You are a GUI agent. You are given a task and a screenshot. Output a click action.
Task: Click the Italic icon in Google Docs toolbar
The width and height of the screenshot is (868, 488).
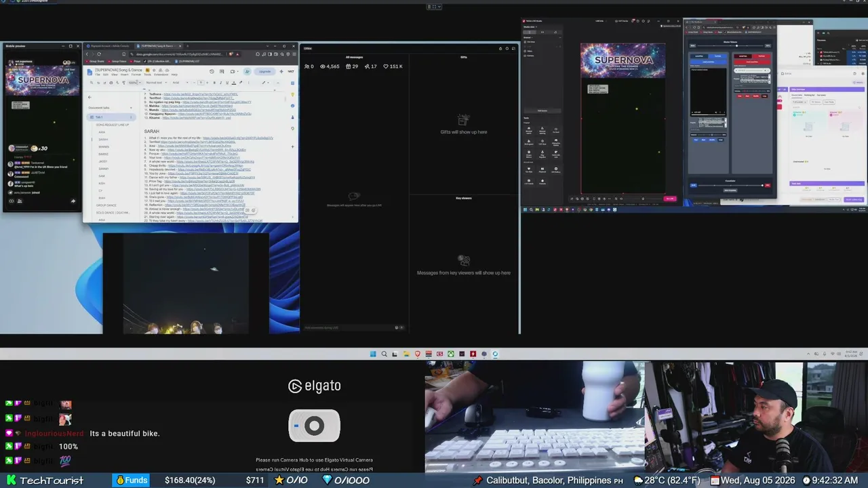pos(222,83)
